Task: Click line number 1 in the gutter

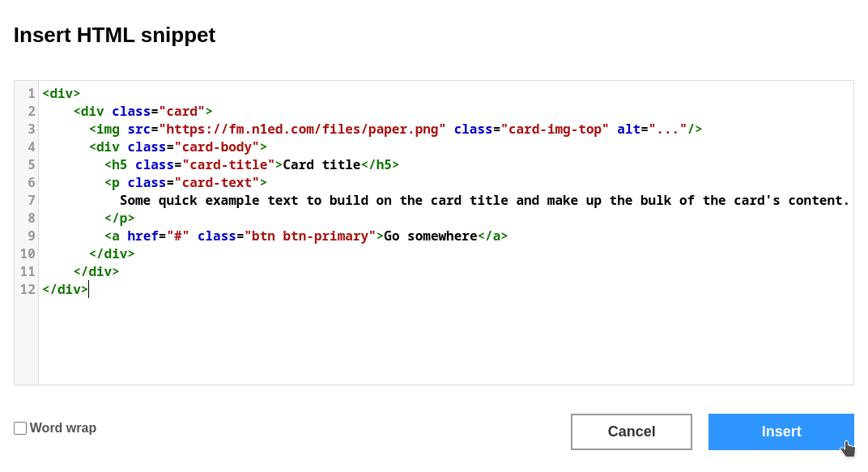Action: 30,93
